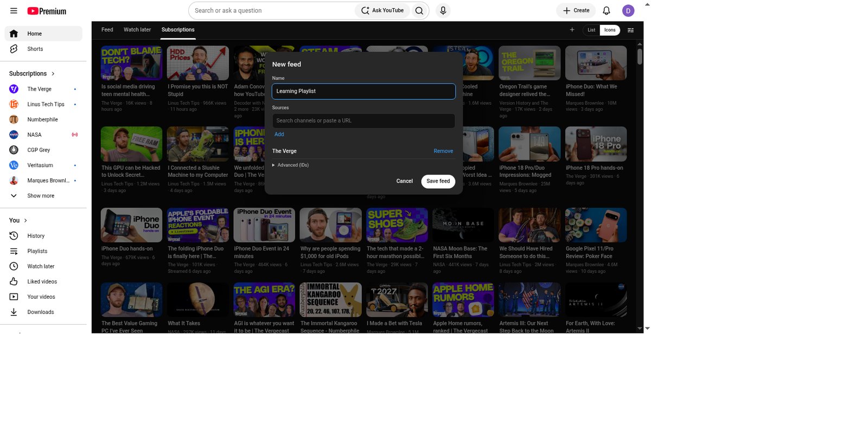Open 'NASA Moon Base: The First Six Months' thumbnail
868x444 pixels.
pos(463,225)
